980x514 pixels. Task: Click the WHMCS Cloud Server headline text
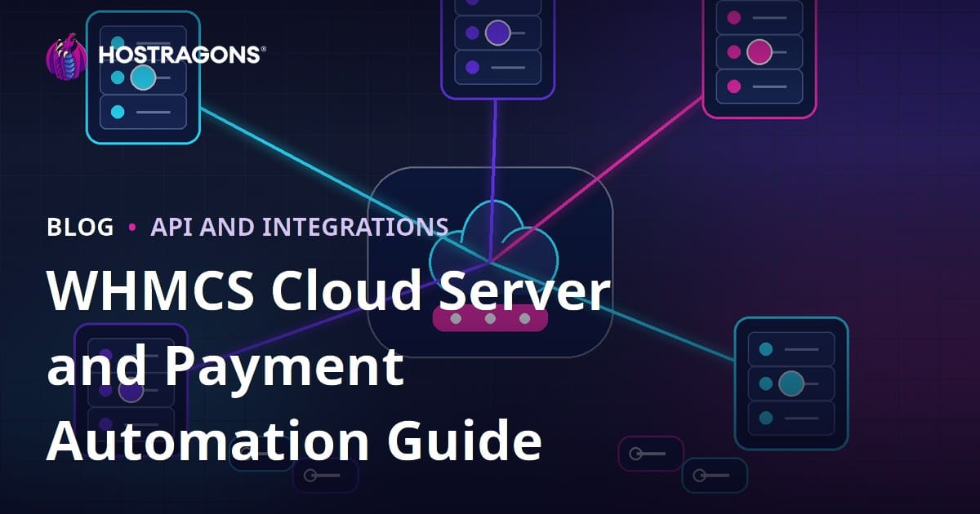pyautogui.click(x=329, y=291)
